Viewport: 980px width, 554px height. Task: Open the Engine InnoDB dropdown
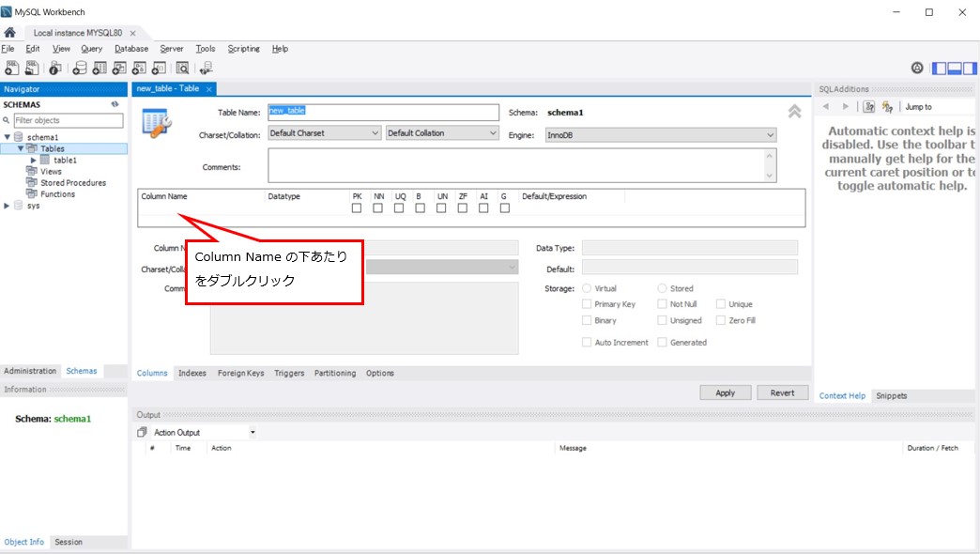[661, 135]
